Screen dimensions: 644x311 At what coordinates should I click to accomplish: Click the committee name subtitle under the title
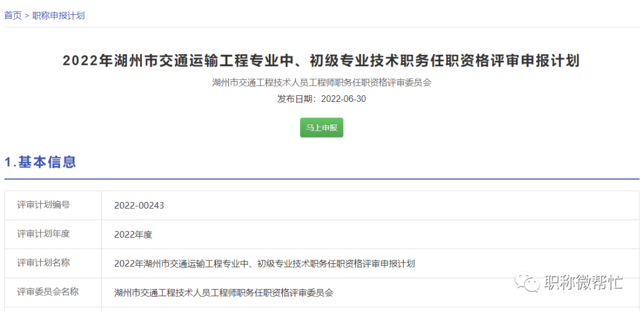point(321,82)
